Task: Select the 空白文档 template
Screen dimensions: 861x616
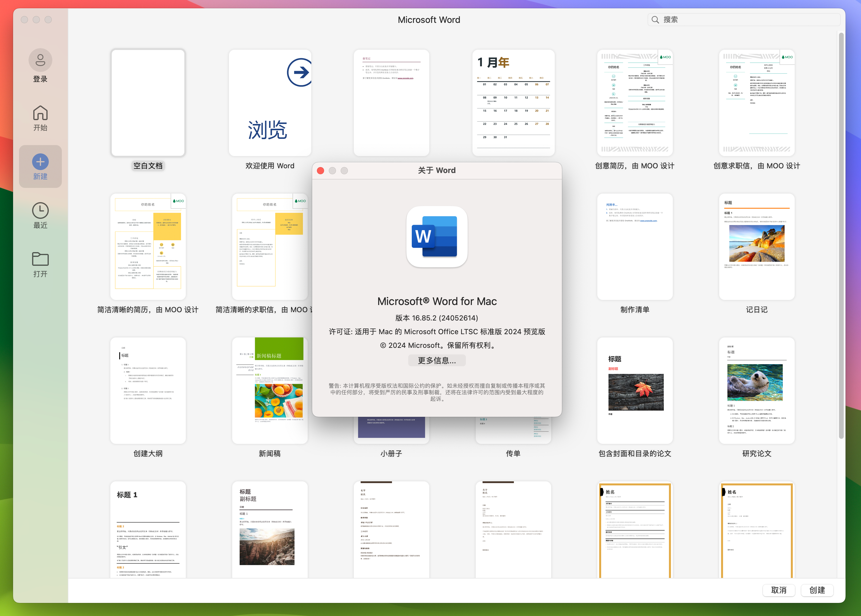Action: 148,103
